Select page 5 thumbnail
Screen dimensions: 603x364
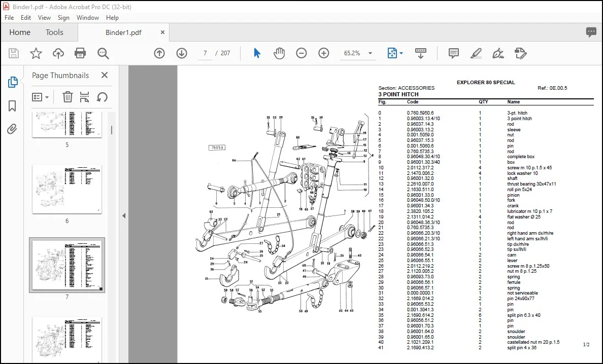point(67,124)
